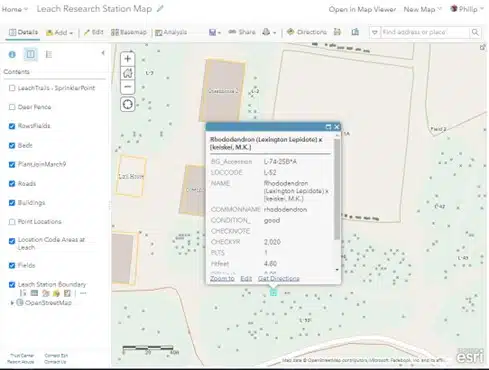The width and height of the screenshot is (489, 370).
Task: Click BG_Accession value L-74-25B*A
Action: (280, 162)
